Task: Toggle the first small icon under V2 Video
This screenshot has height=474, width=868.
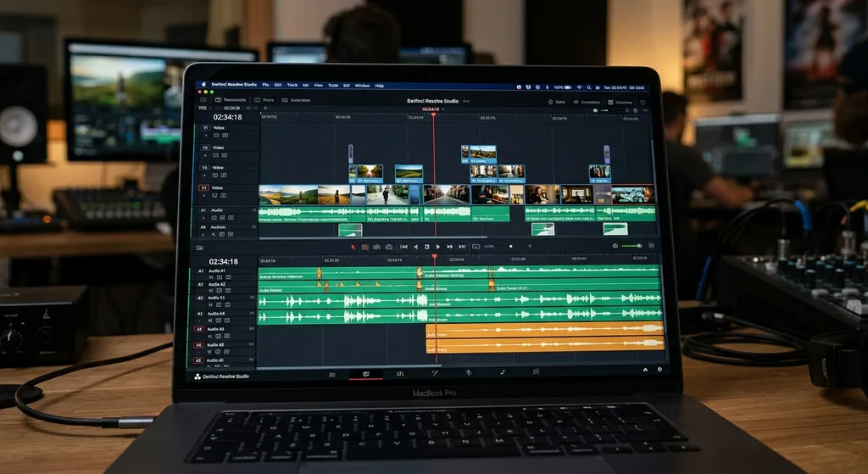Action: tap(216, 156)
